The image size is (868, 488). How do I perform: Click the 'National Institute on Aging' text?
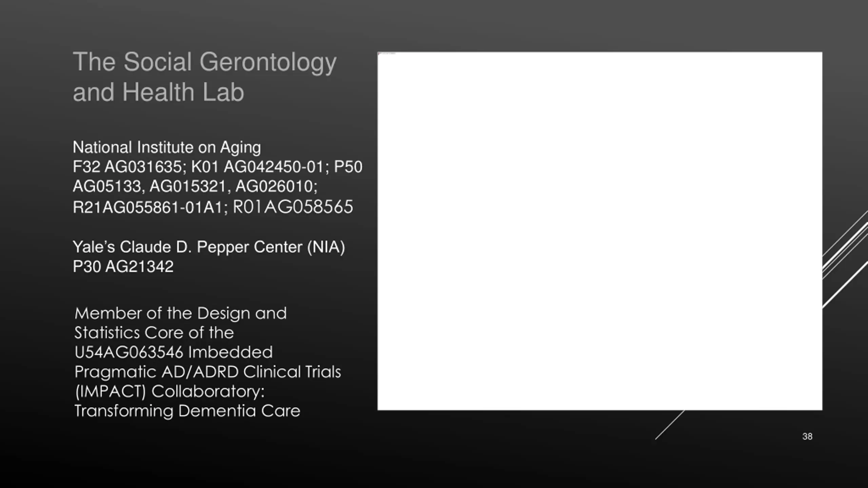coord(167,148)
